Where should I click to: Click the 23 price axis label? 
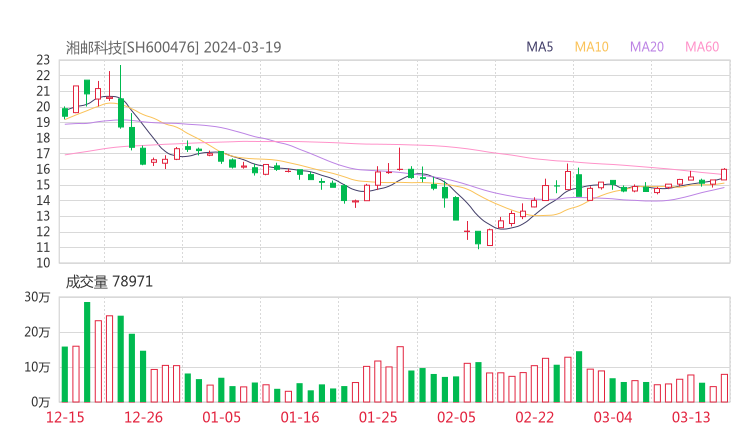(43, 60)
